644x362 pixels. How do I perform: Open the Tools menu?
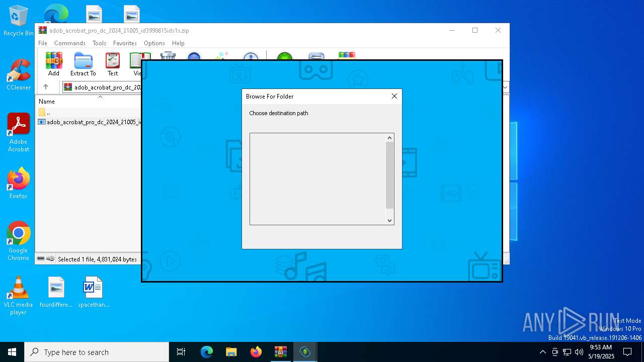pos(99,43)
